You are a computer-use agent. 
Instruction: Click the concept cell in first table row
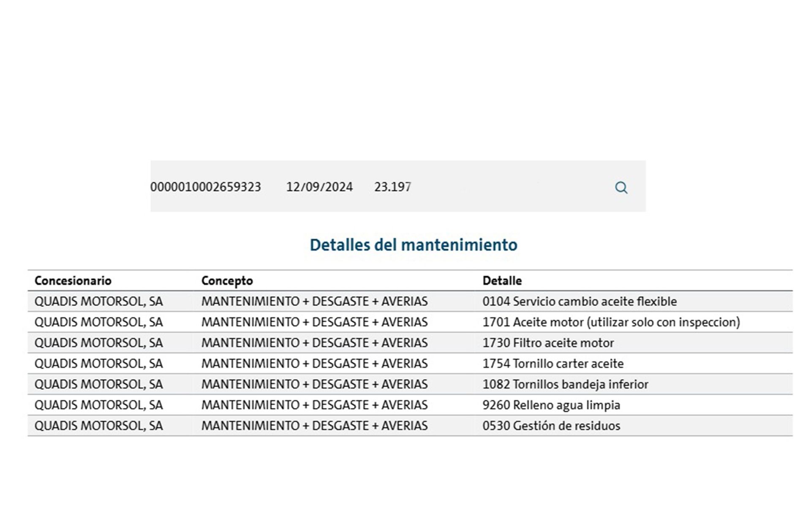coord(315,301)
